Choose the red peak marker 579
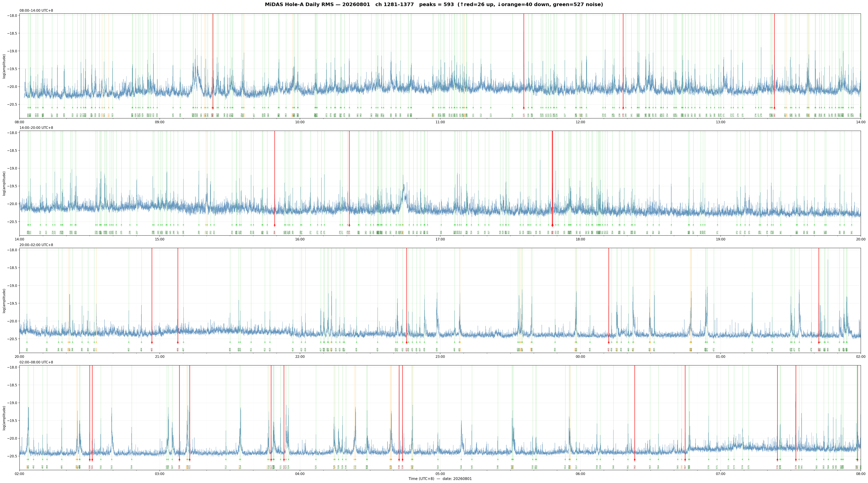This screenshot has height=483, width=868. coord(796,459)
